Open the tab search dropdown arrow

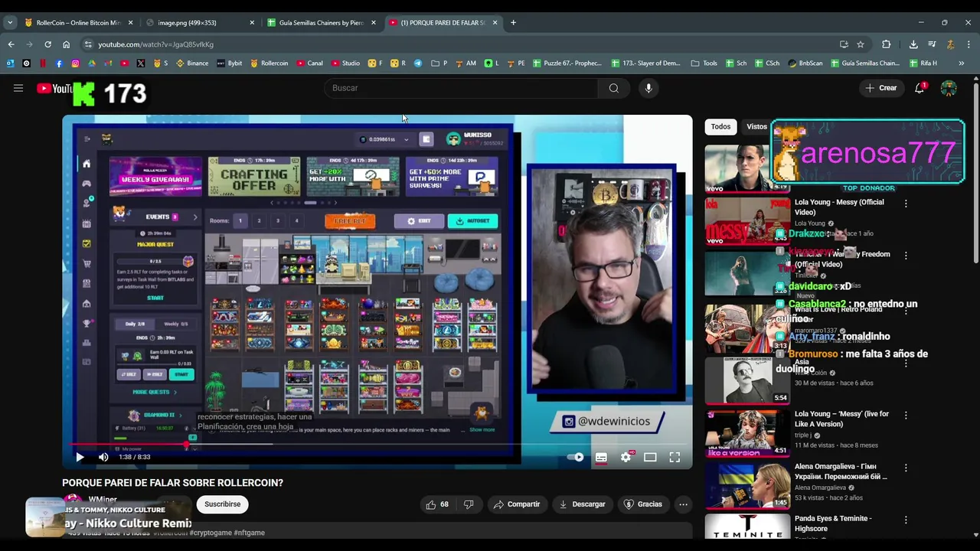coord(10,23)
